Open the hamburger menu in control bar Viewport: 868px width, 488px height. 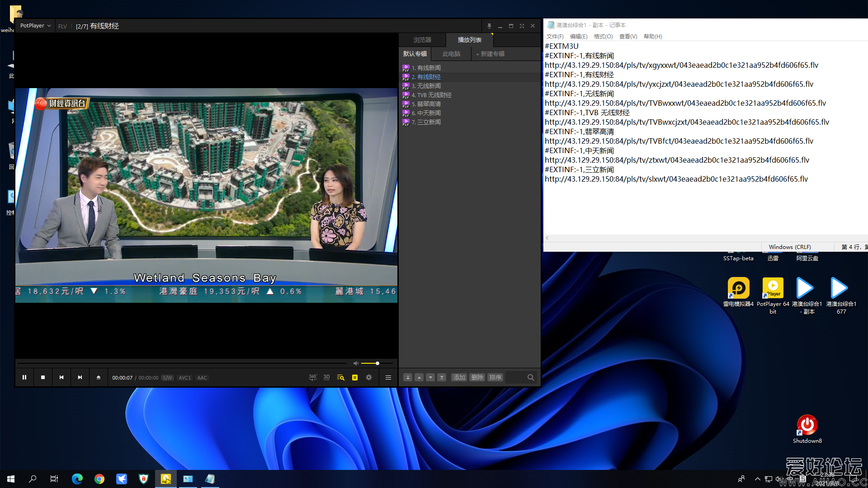click(x=388, y=377)
